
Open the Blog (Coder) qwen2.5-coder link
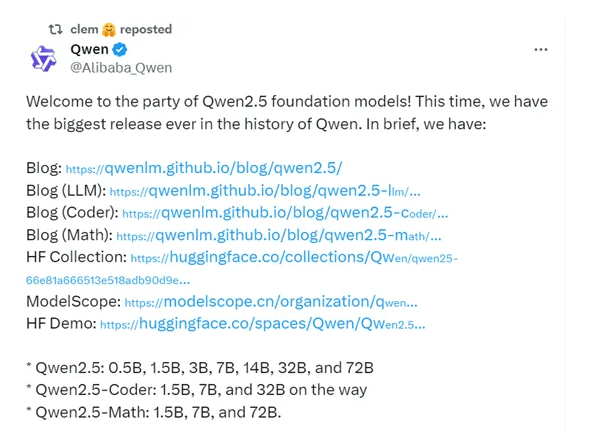pos(285,213)
